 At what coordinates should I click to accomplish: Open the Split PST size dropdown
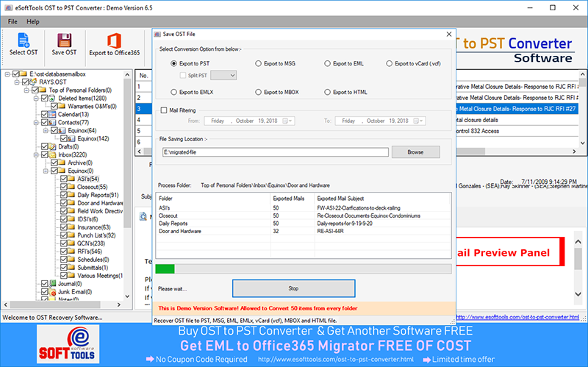click(223, 76)
